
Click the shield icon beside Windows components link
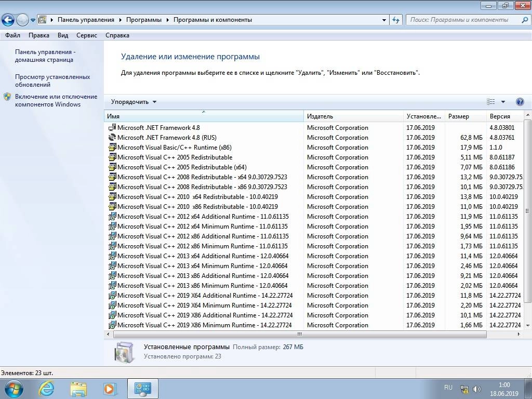[7, 97]
